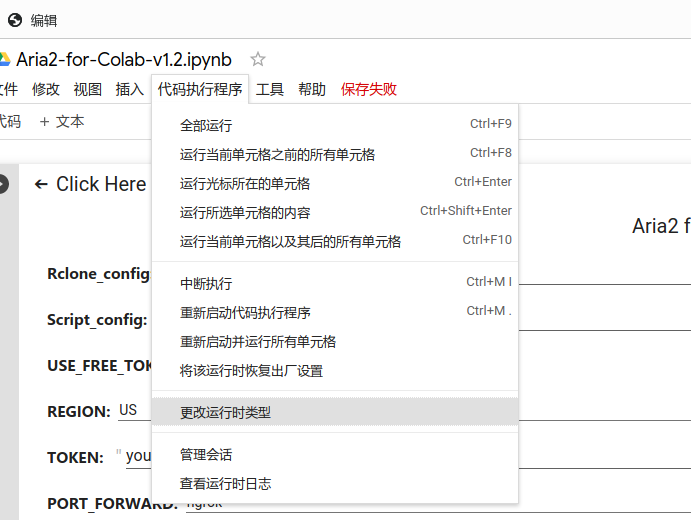Click the TOKEN input field
This screenshot has height=520, width=691.
[x=138, y=457]
